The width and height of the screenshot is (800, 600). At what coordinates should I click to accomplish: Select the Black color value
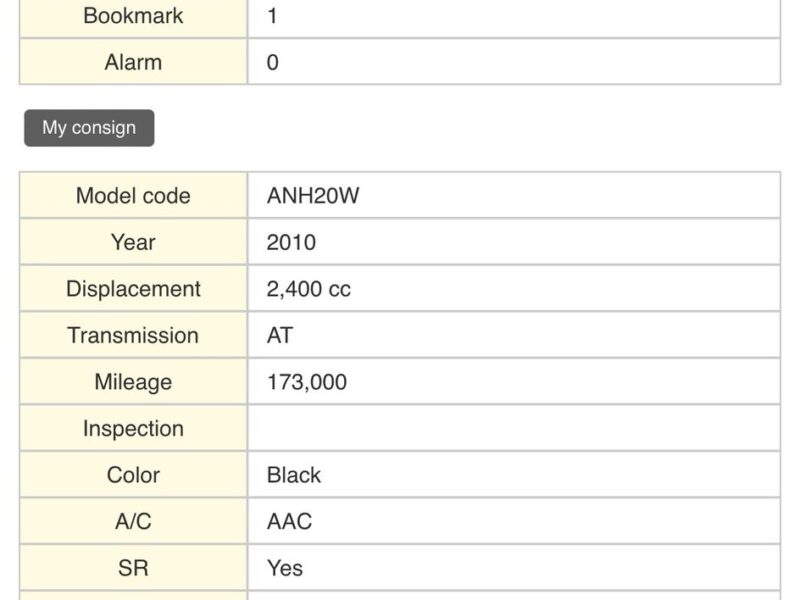click(294, 475)
